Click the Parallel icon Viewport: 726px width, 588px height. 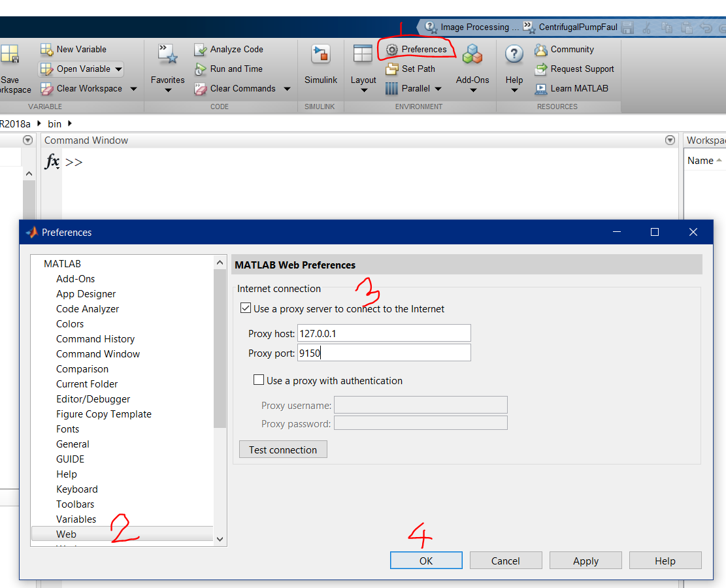click(x=391, y=88)
